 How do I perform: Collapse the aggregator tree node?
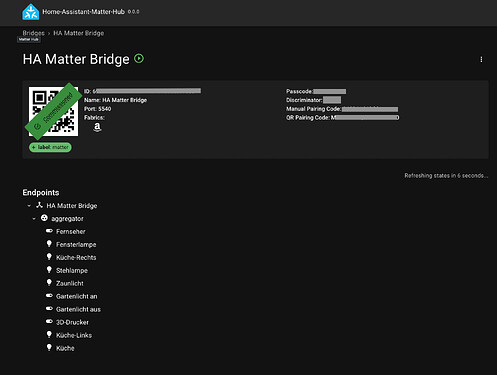coord(34,219)
